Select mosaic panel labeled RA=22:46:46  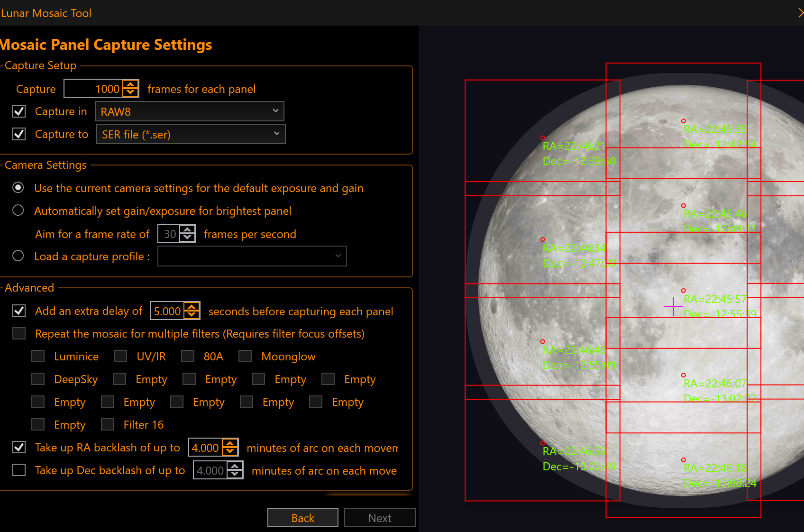[x=543, y=341]
